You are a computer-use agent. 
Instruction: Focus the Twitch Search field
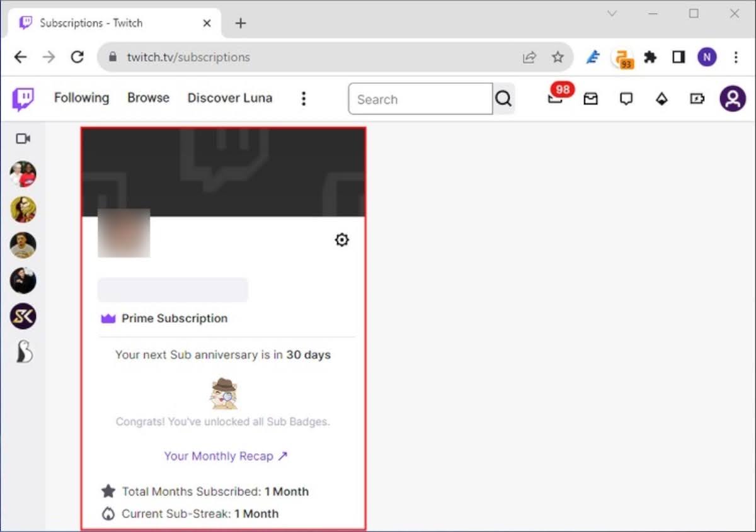[x=420, y=99]
